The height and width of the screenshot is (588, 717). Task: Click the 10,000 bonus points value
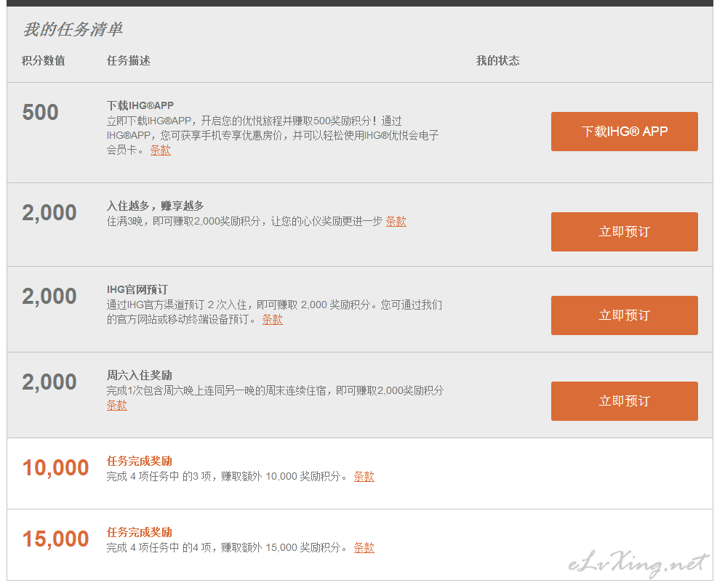click(x=55, y=468)
